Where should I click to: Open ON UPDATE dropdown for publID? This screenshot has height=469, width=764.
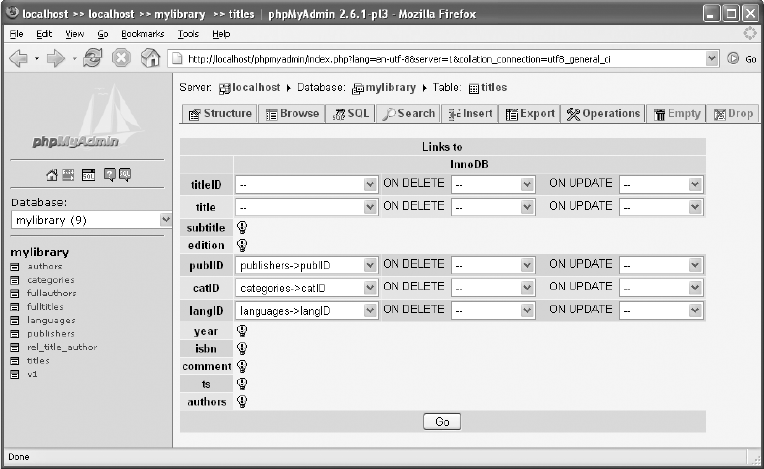tap(661, 265)
